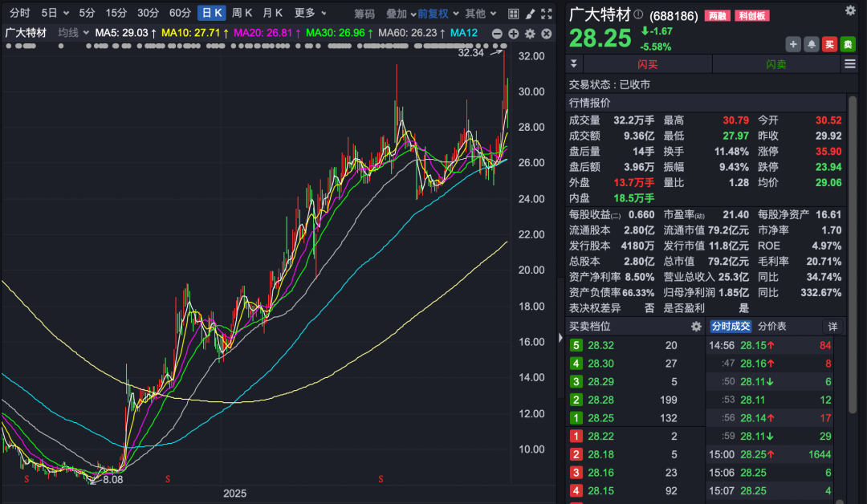Open the hamburger menu beside 闪卖
867x504 pixels.
click(850, 64)
